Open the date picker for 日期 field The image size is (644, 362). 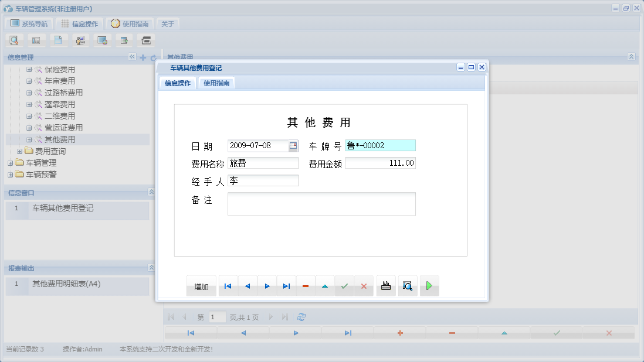[293, 145]
